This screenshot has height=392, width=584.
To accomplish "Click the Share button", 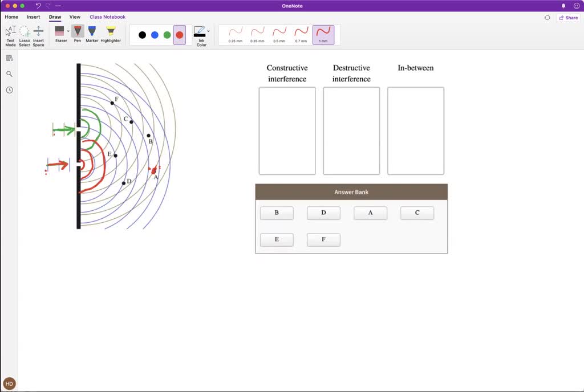I will [x=568, y=18].
